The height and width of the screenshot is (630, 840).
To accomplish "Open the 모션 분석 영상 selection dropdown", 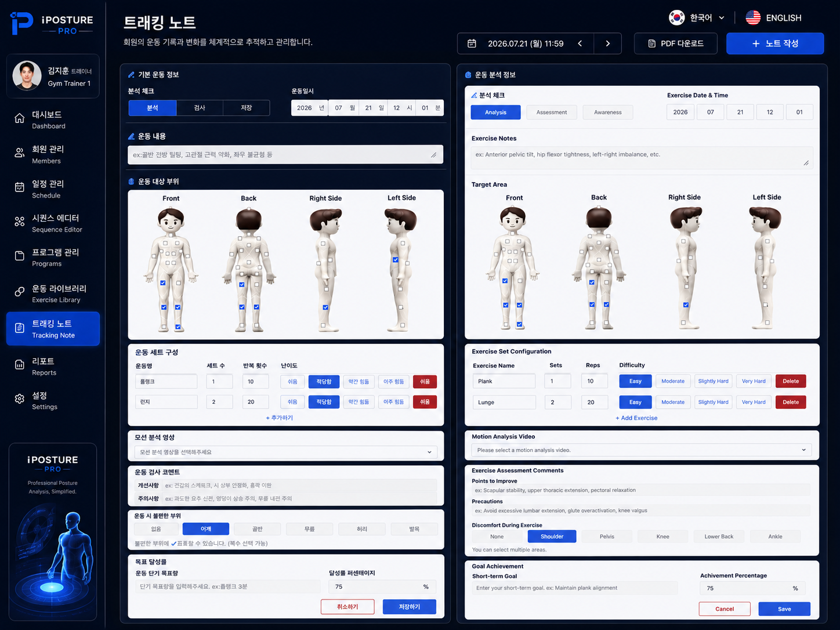I will click(x=285, y=452).
